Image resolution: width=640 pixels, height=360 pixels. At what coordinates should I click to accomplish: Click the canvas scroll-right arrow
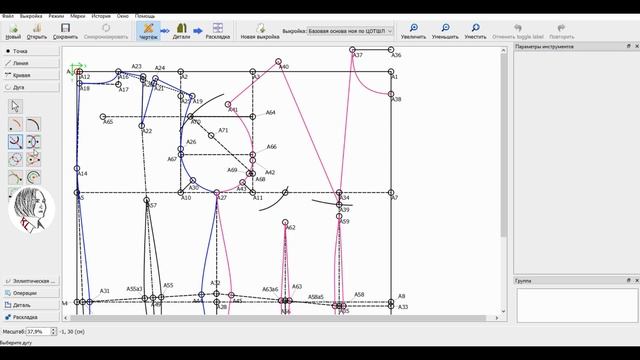(x=497, y=318)
